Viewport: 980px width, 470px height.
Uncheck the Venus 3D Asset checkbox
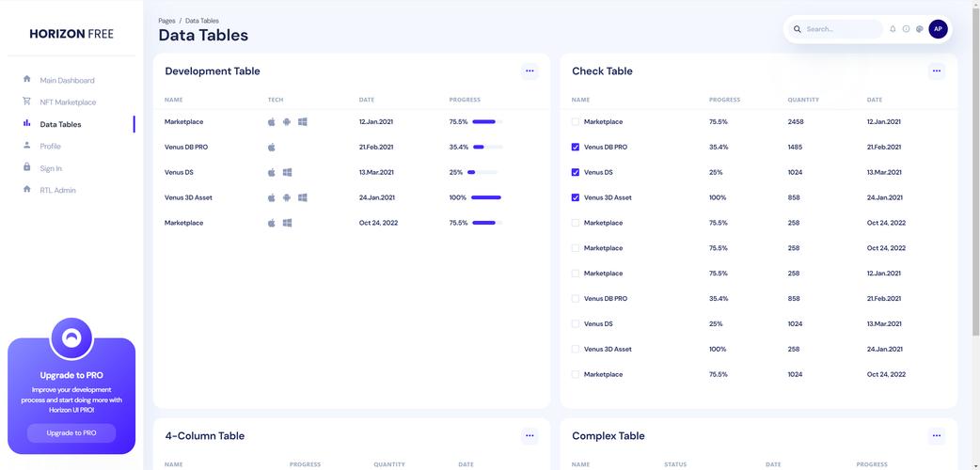pos(576,197)
